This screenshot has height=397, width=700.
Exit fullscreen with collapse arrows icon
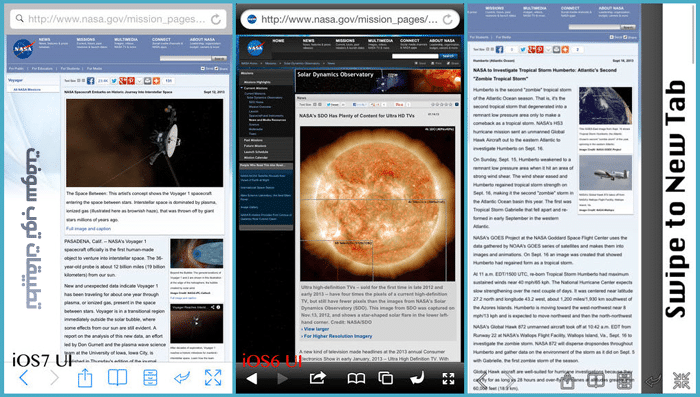click(x=681, y=381)
